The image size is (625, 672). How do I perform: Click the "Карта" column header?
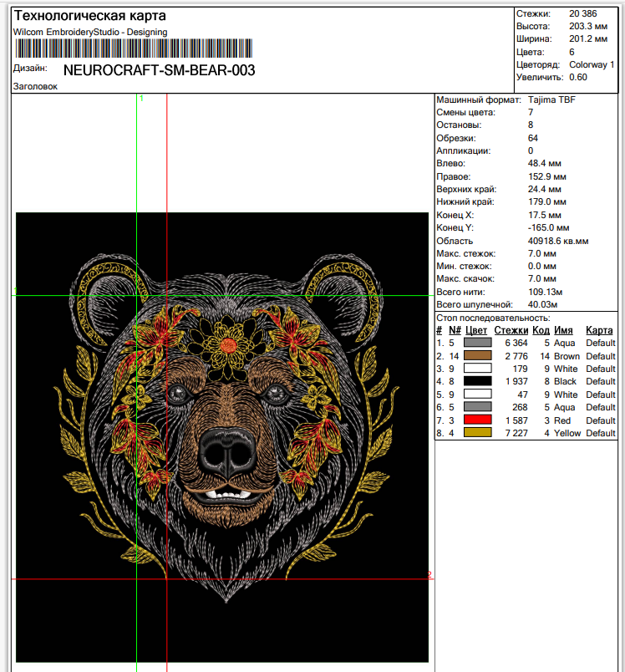point(599,330)
